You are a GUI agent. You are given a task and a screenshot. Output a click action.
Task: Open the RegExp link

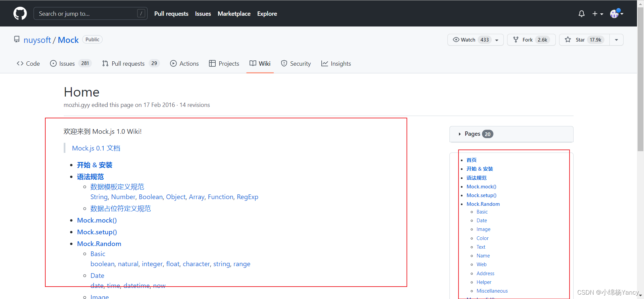pos(248,197)
